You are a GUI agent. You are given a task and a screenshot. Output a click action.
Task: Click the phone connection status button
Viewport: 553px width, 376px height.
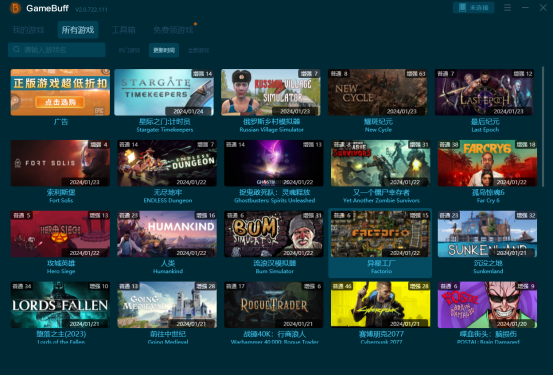(x=473, y=7)
